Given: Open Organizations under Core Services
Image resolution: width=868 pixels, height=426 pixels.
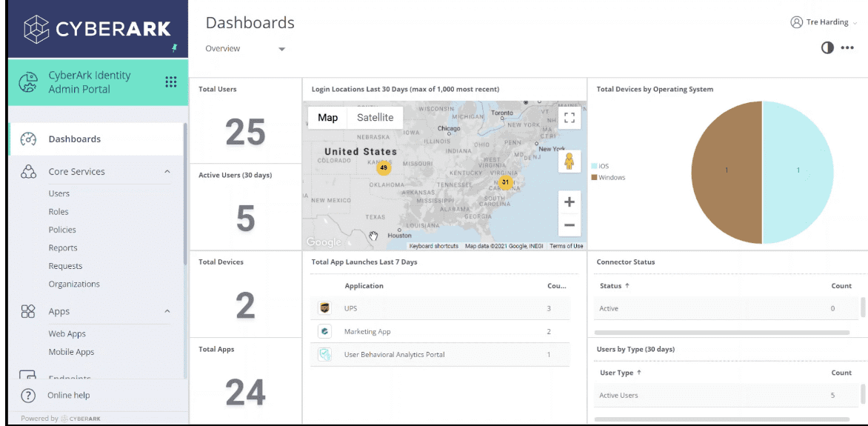Looking at the screenshot, I should coord(74,284).
